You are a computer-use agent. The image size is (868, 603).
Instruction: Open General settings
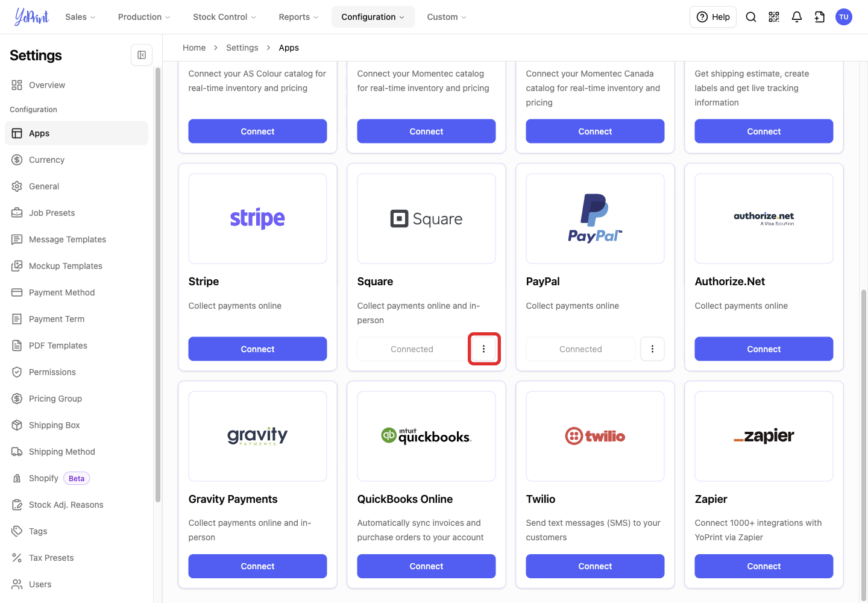coord(77,186)
